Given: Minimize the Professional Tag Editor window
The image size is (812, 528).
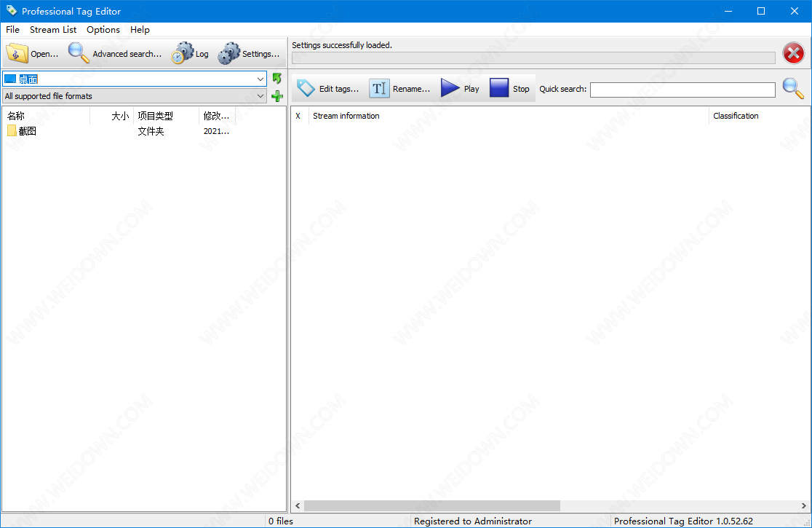Looking at the screenshot, I should click(728, 11).
